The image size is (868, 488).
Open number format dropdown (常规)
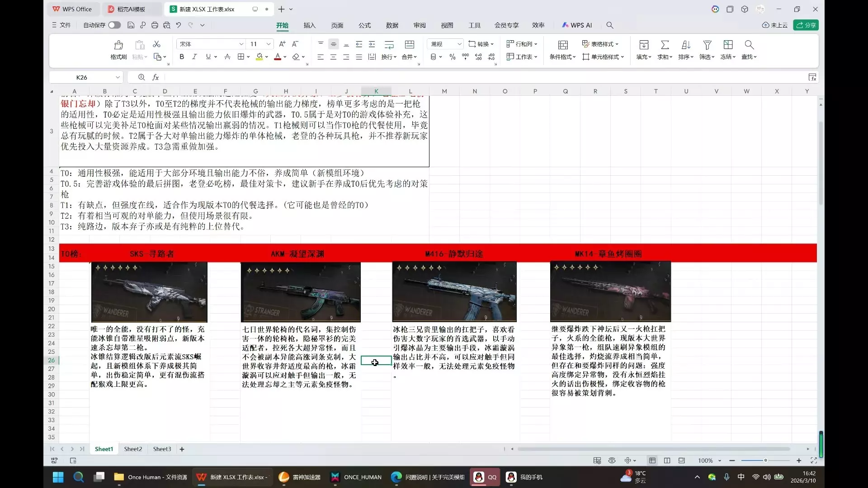459,44
